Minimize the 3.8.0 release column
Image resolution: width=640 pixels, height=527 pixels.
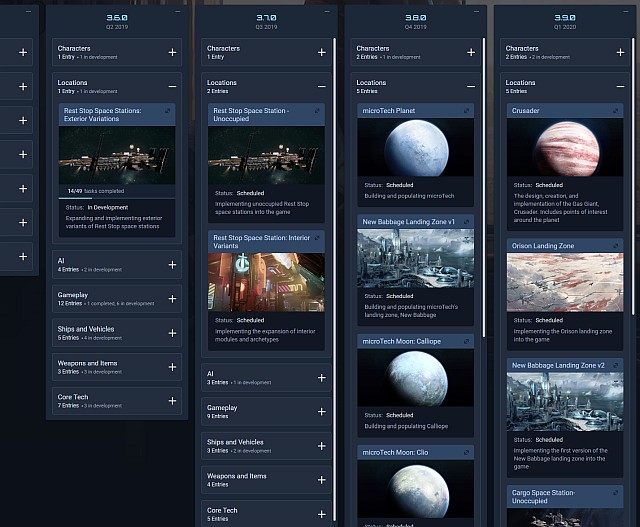[x=476, y=11]
